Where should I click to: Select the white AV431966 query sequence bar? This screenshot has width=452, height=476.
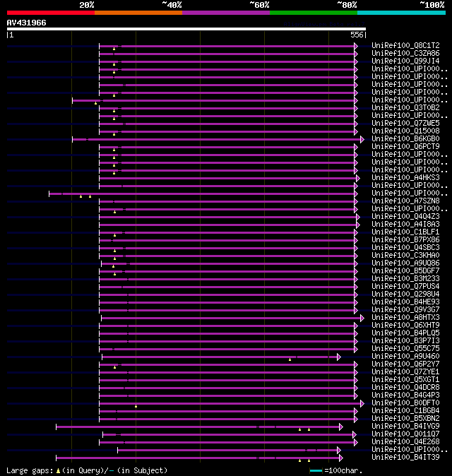click(x=186, y=29)
